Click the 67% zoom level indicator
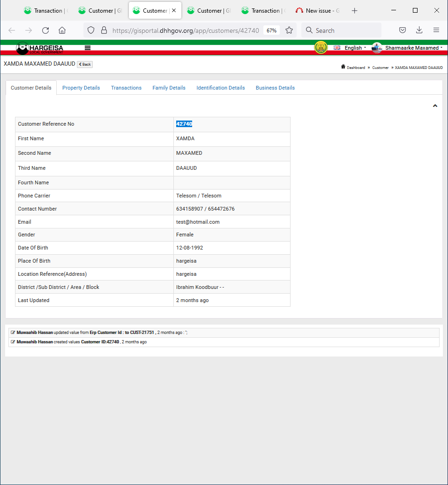This screenshot has height=485, width=448. coord(271,30)
